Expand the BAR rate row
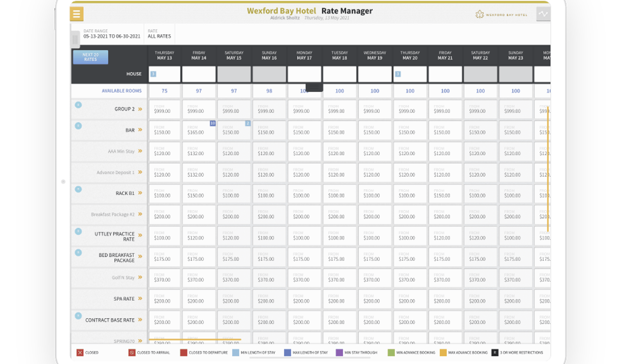622x364 pixels. (140, 130)
